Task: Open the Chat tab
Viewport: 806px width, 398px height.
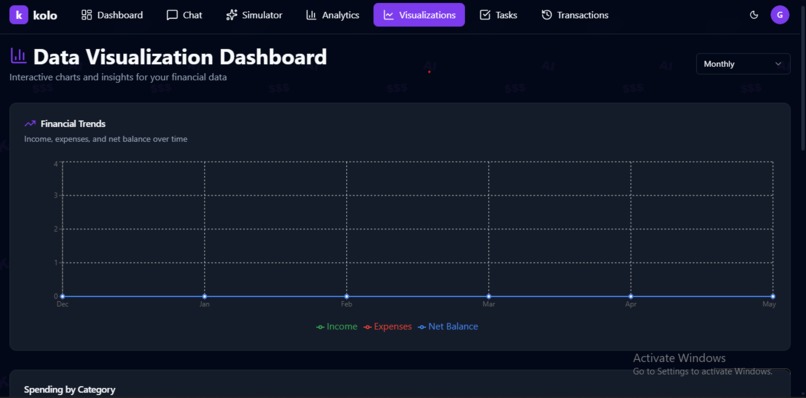Action: (x=184, y=15)
